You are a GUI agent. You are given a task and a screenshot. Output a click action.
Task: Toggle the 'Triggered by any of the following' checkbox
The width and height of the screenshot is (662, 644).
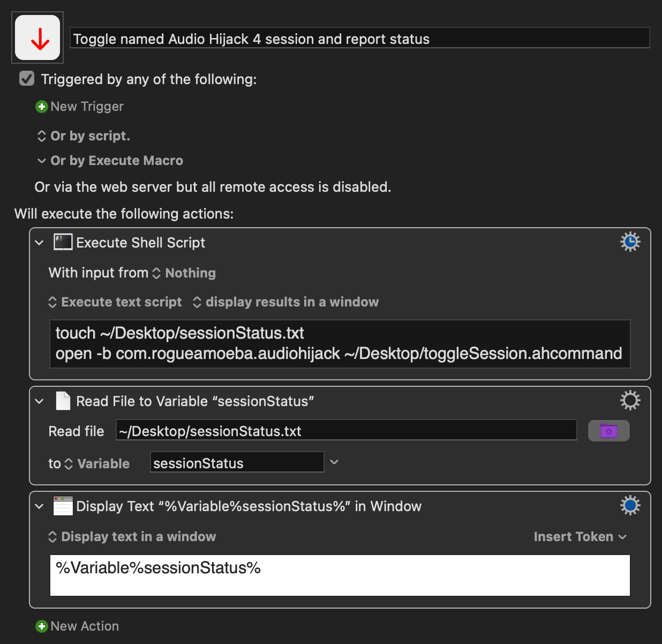27,79
